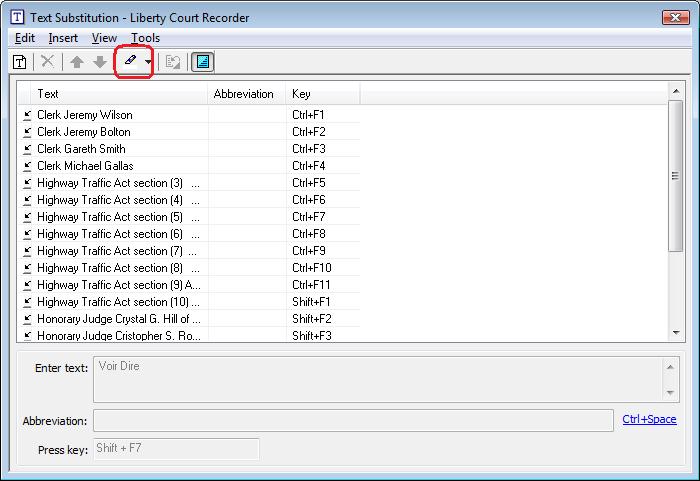Select Highway Traffic Act section (8) row
The height and width of the screenshot is (481, 700).
189,268
